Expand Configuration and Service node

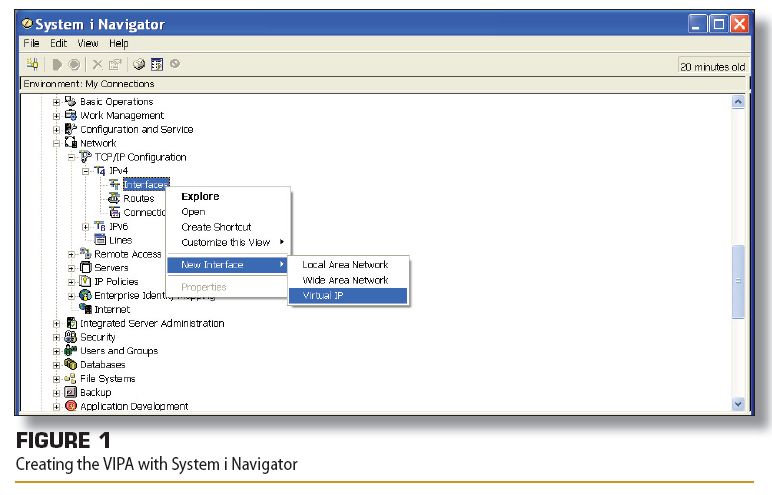point(56,130)
